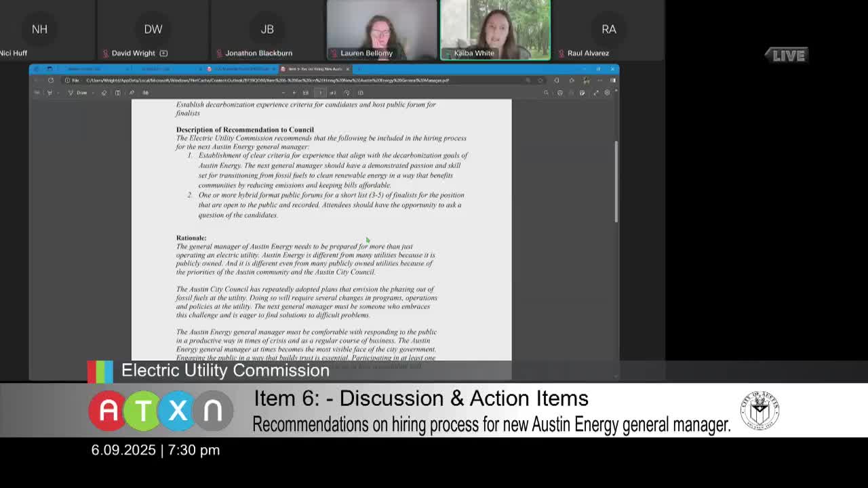Click 'One or more hybrid format public forums' item

tap(331, 205)
